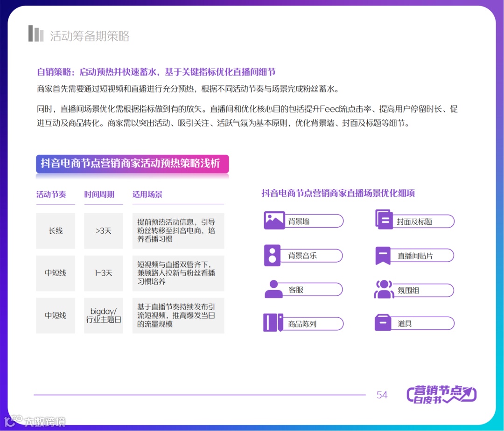The width and height of the screenshot is (504, 431).
Task: Select the 背景音乐 pill label
Action: click(311, 256)
